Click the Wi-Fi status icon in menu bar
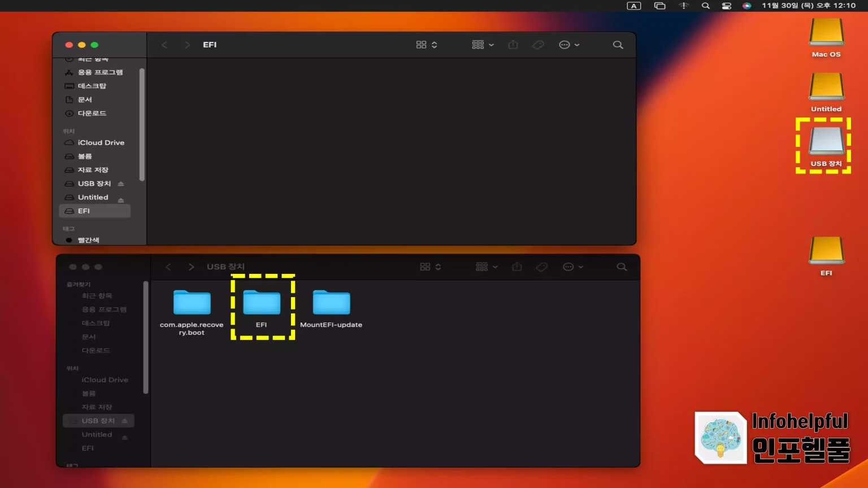This screenshot has height=488, width=868. [x=684, y=6]
